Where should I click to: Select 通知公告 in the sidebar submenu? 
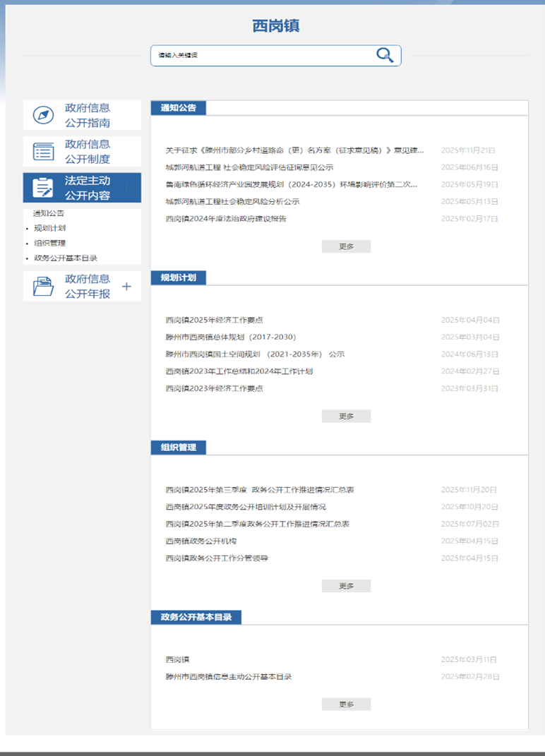click(49, 213)
